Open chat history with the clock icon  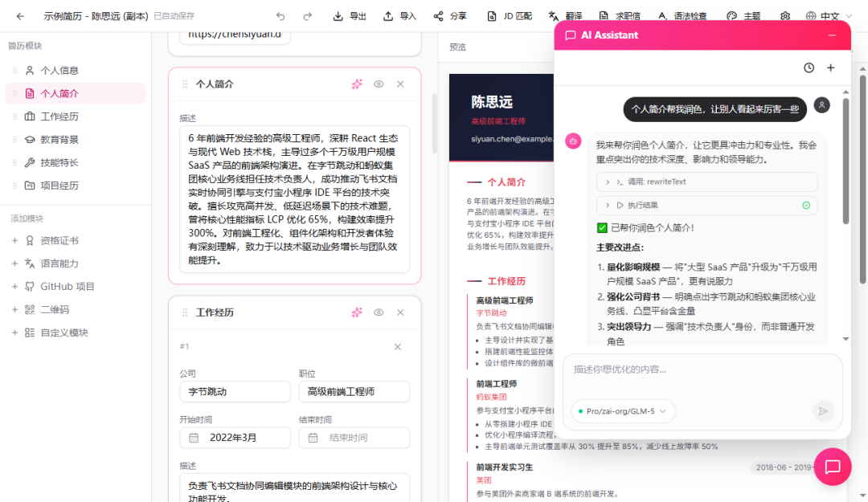pos(809,68)
